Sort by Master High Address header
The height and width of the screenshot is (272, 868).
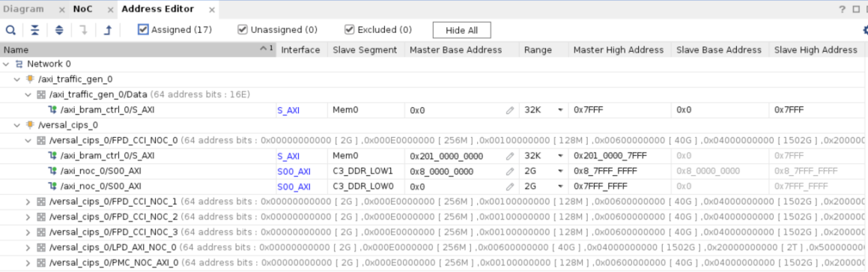[619, 50]
